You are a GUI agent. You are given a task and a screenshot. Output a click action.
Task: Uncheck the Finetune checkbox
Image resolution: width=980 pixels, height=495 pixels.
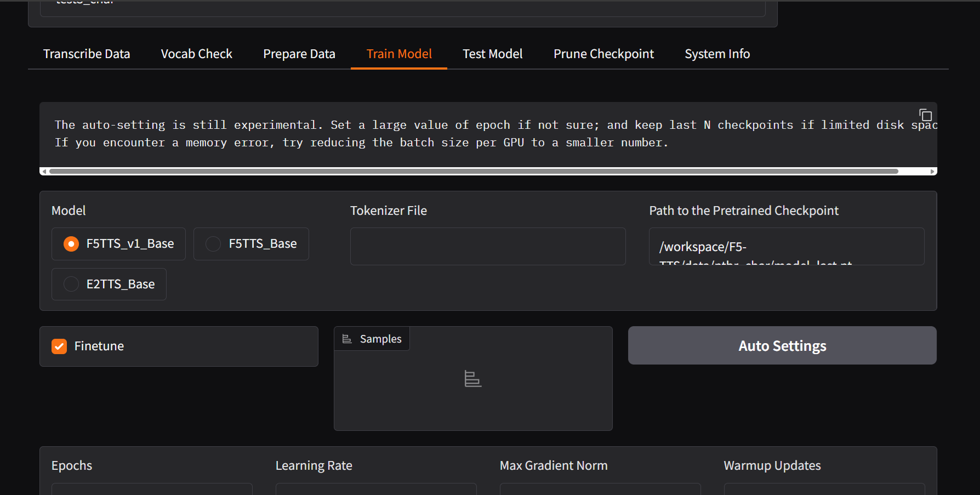click(59, 346)
